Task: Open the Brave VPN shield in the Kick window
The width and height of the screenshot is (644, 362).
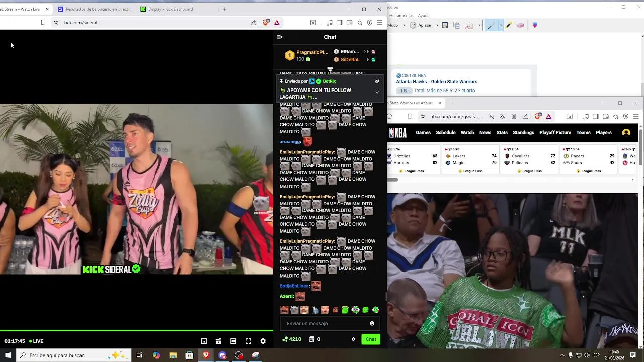Action: click(x=369, y=22)
